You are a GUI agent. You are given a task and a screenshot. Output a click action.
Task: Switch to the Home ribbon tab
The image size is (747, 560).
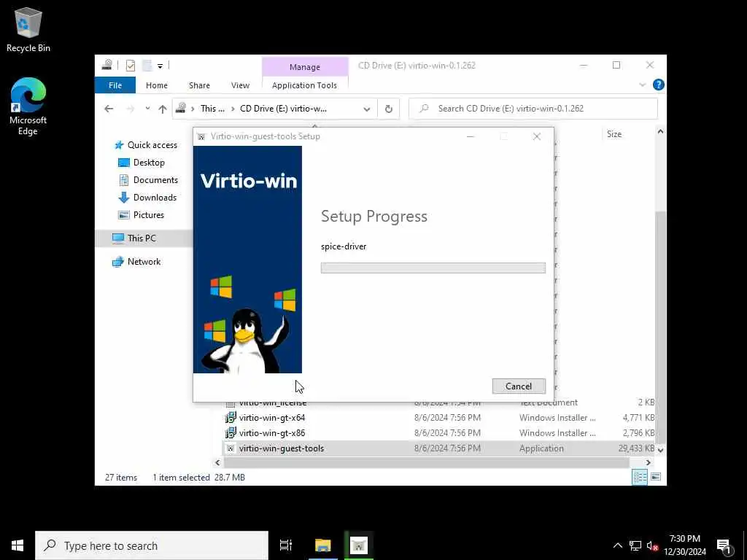[157, 85]
